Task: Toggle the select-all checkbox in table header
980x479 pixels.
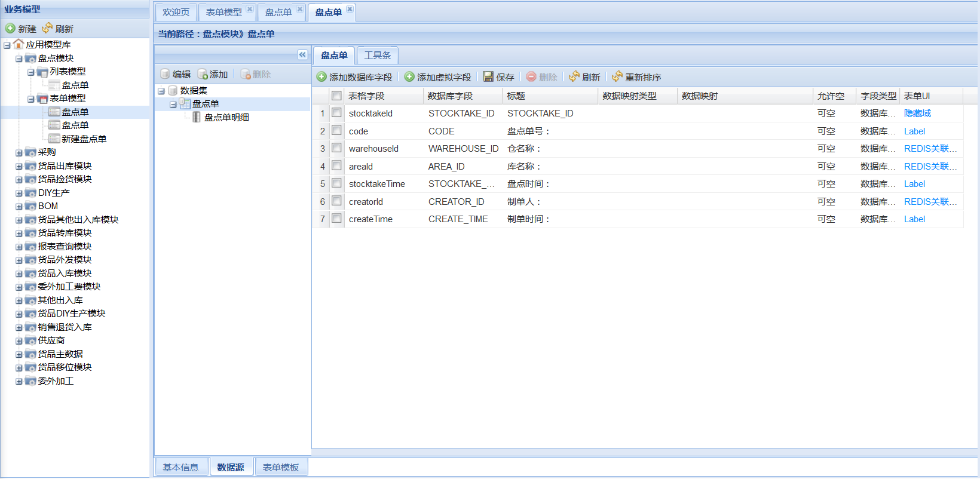Action: (x=337, y=96)
